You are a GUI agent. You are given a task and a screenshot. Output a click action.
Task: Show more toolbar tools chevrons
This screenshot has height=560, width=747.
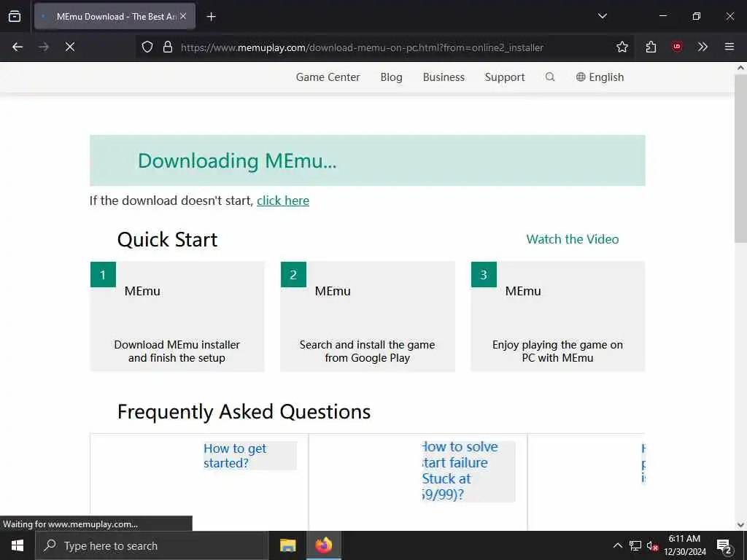click(x=703, y=47)
